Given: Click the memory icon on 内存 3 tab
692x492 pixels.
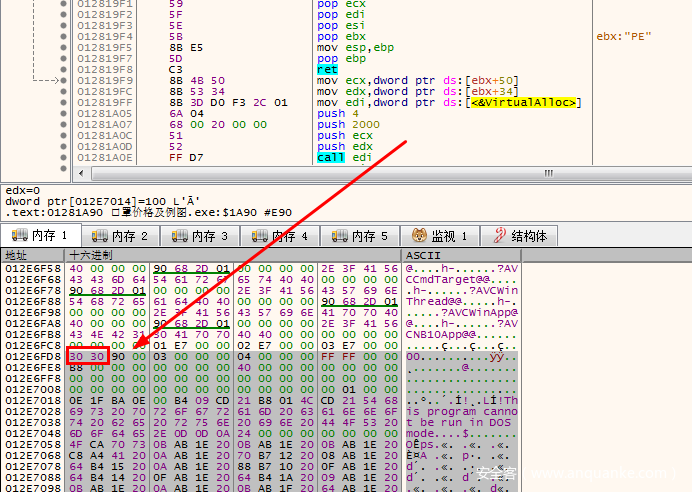Looking at the screenshot, I should coord(178,236).
